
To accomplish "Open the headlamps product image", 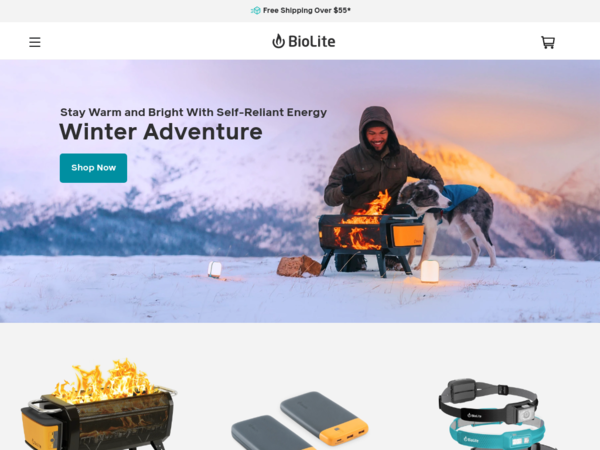I will 492,414.
